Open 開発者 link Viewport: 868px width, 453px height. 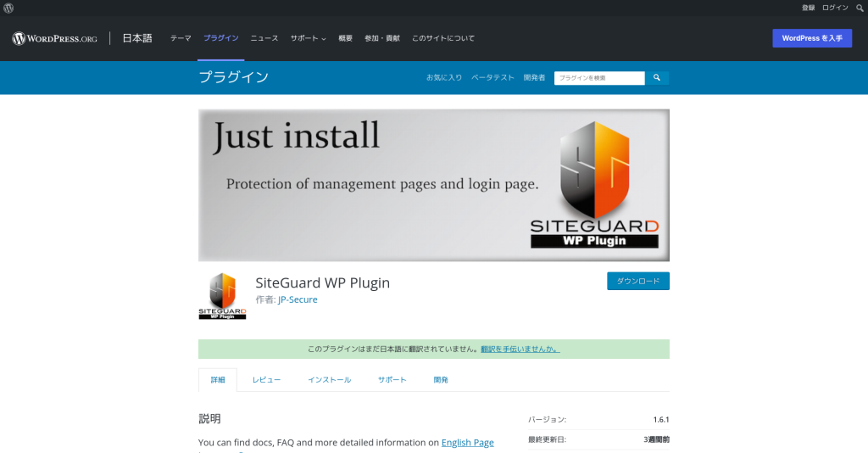point(534,77)
